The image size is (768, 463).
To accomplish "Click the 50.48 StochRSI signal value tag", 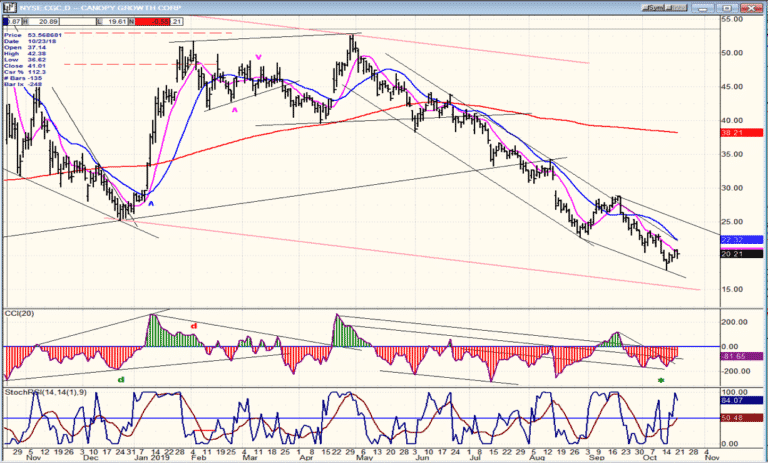I will pyautogui.click(x=742, y=417).
